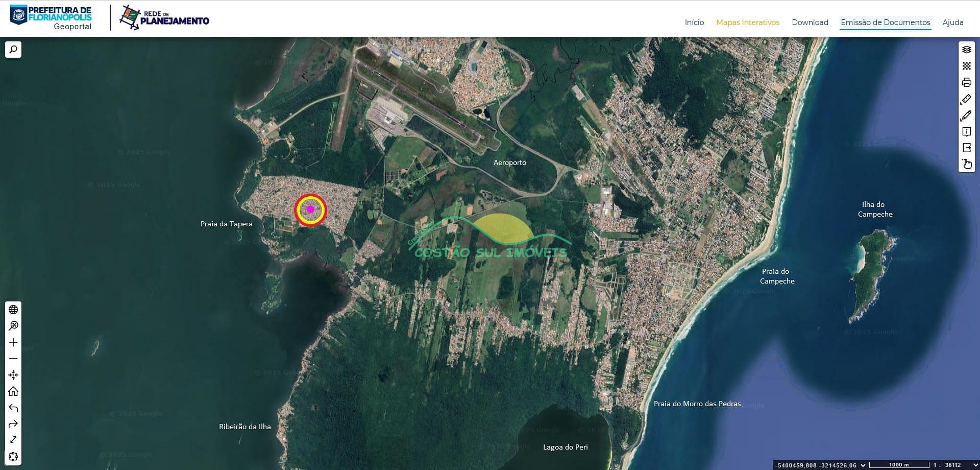Screen dimensions: 980x470
Task: Click the Ajuda help link
Action: click(x=953, y=22)
